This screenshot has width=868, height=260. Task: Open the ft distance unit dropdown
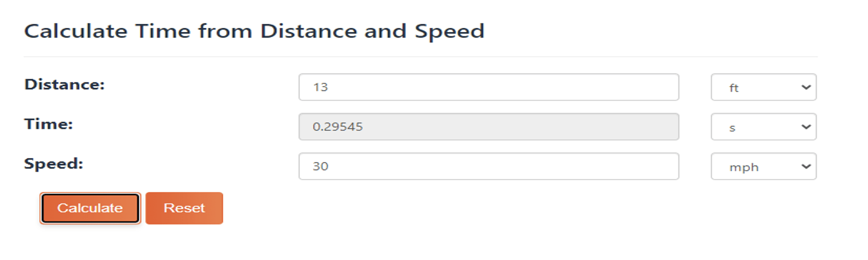[x=763, y=87]
